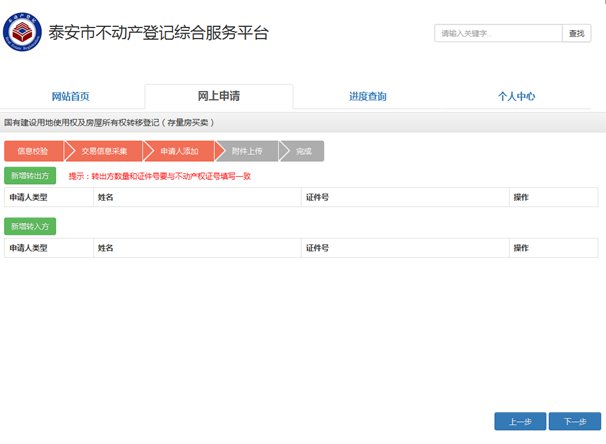Screen dimensions: 606x444
Task: Click 姓名 header in the transferee table
Action: 105,247
